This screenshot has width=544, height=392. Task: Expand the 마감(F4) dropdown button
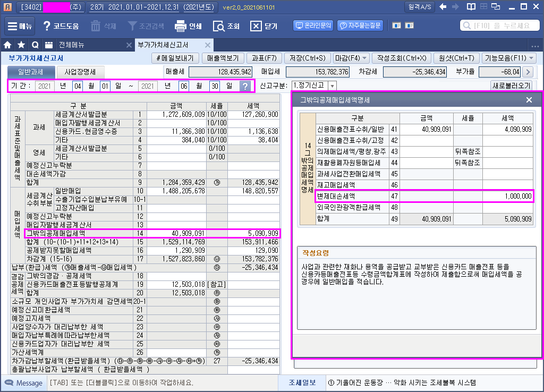click(x=353, y=58)
